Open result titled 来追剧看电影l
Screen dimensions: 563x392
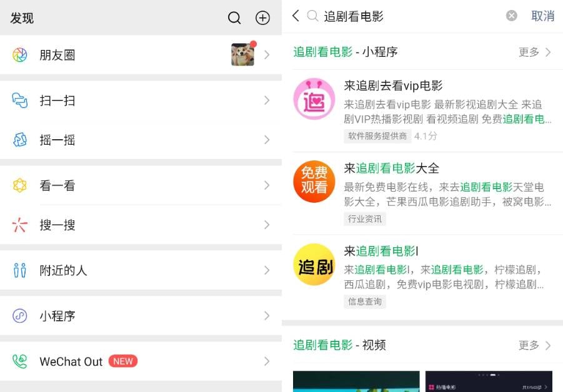[381, 251]
